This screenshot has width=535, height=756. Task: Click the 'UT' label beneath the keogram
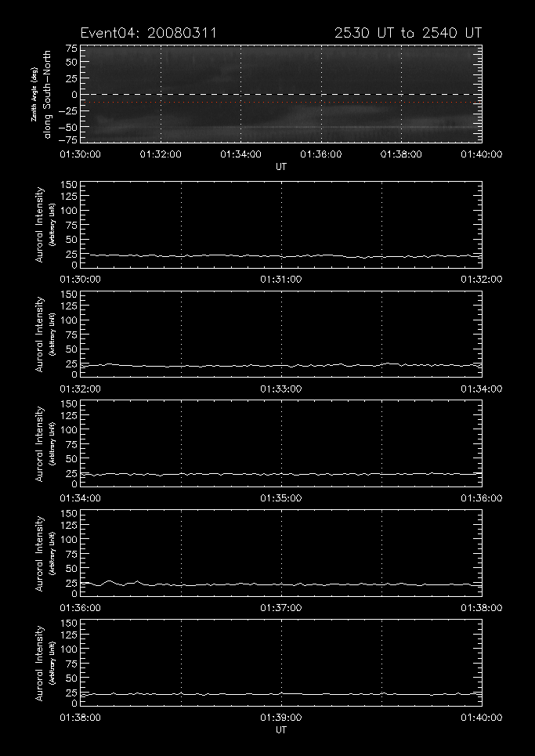coord(281,167)
